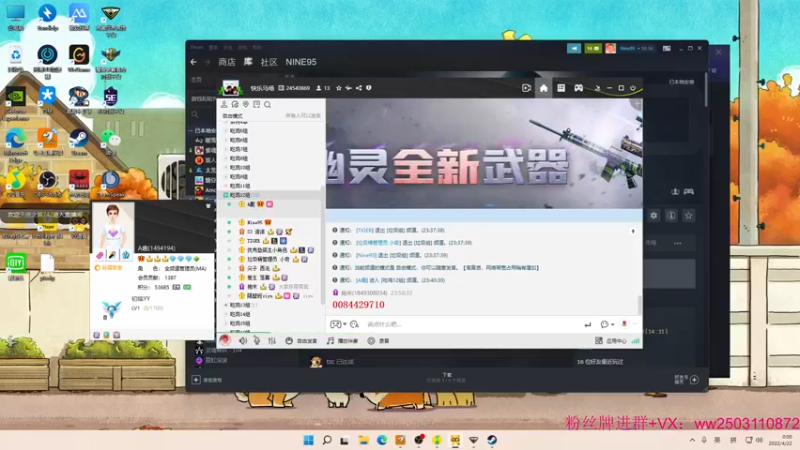Collapse the highlighted 吃鸡12组 channel

226,195
